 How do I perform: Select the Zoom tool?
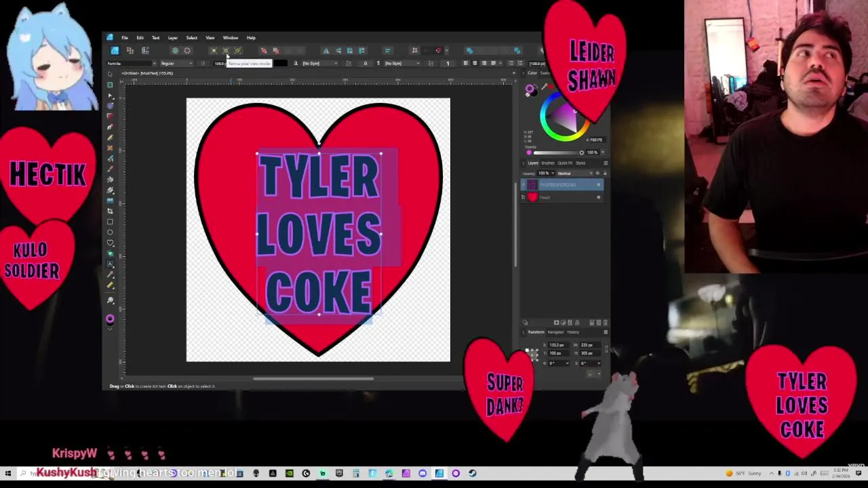pos(110,300)
